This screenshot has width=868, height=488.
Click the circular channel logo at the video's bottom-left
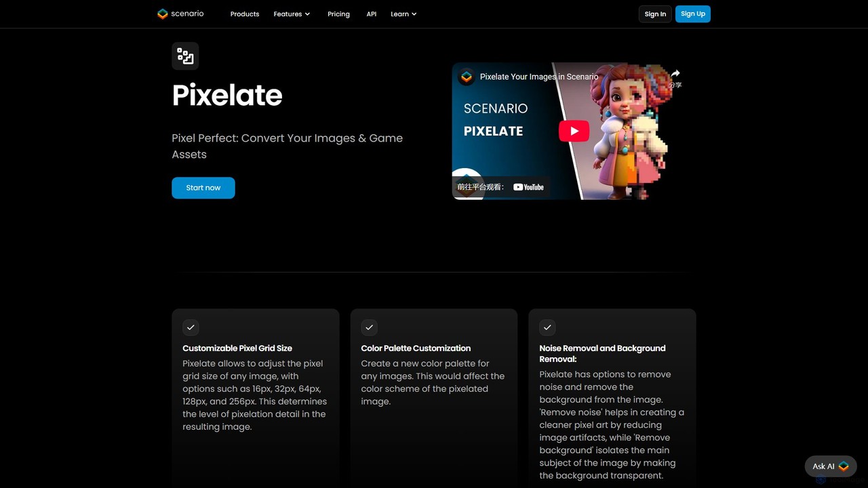pyautogui.click(x=467, y=184)
